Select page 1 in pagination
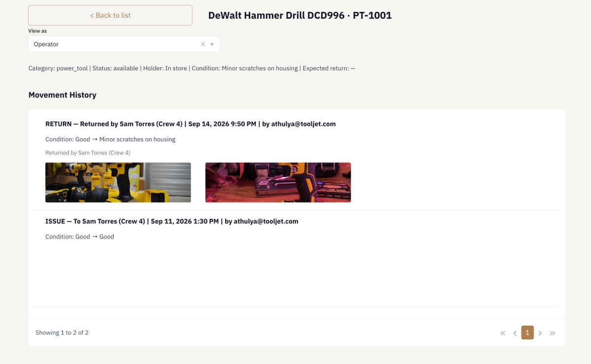 527,333
